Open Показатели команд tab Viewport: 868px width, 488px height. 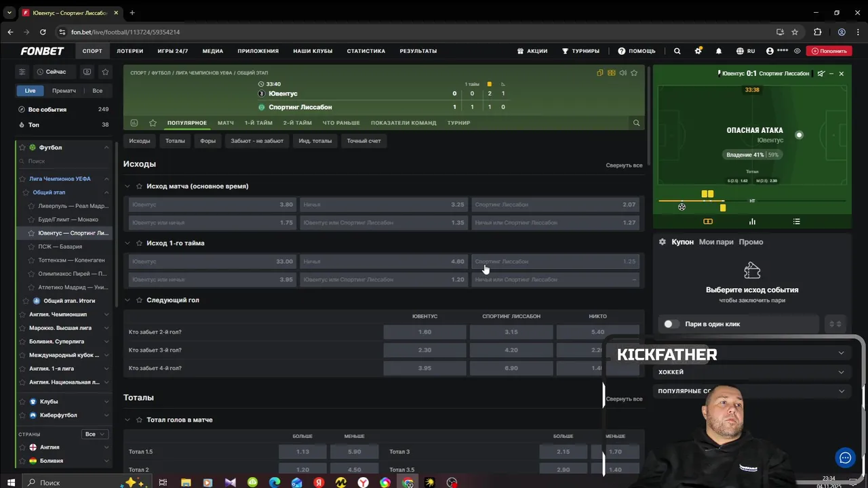(403, 123)
